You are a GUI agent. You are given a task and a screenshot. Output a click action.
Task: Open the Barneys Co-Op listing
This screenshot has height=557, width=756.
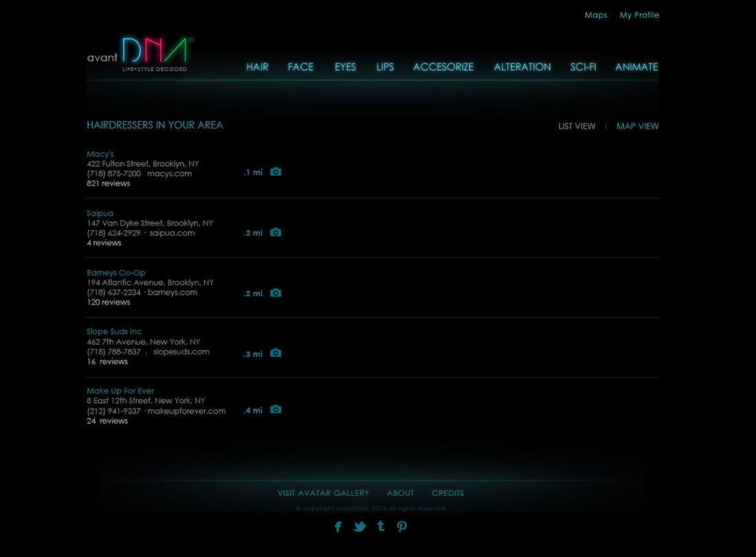pos(115,273)
